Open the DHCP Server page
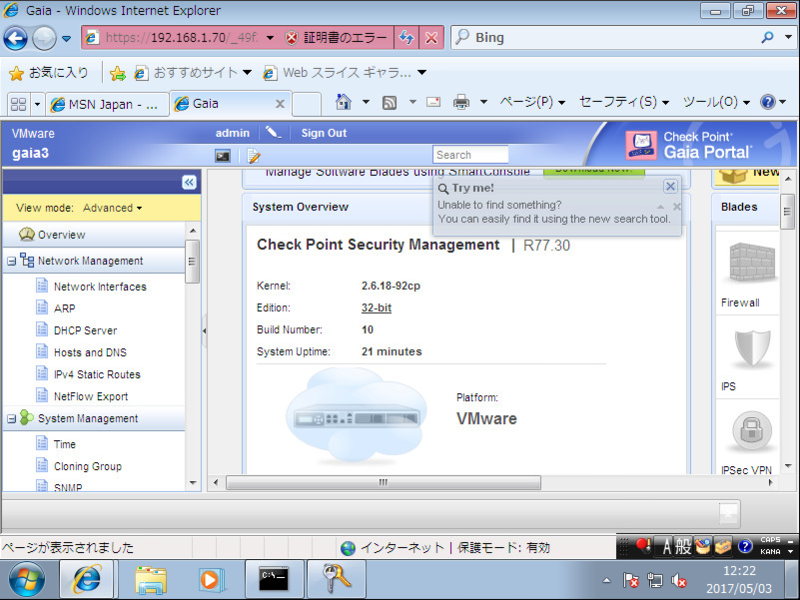Viewport: 800px width, 600px height. point(85,331)
